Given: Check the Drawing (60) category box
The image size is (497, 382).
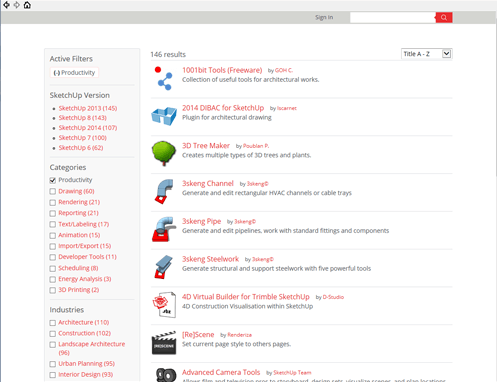Looking at the screenshot, I should coord(53,191).
